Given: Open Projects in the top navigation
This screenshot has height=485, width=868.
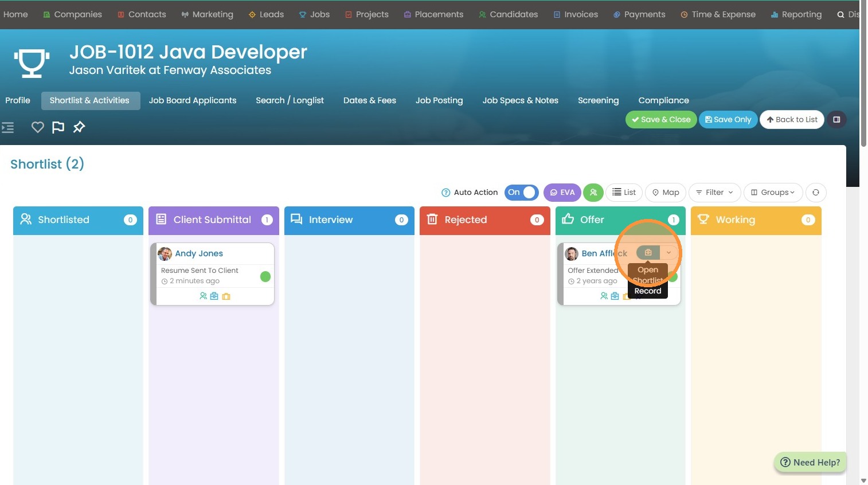Looking at the screenshot, I should coord(367,14).
